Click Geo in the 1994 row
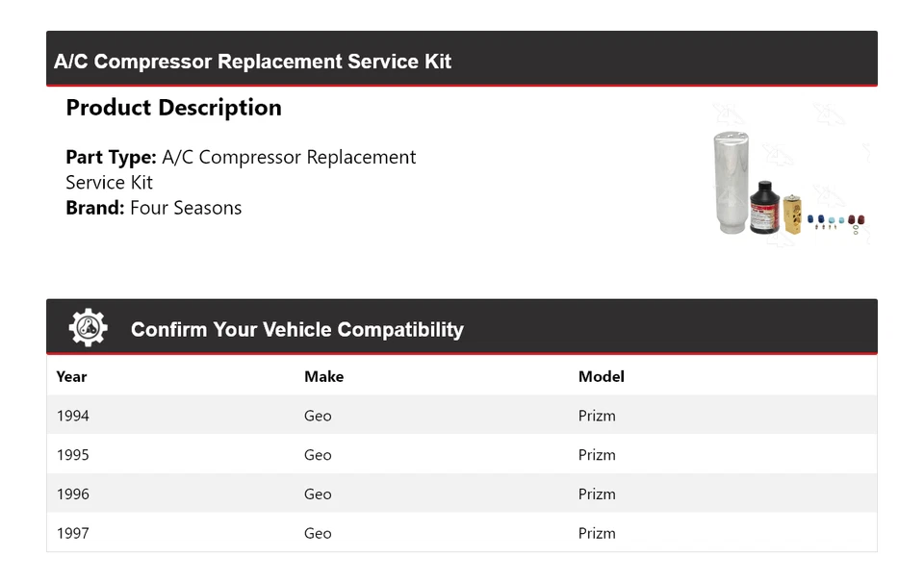Screen dimensions: 924x583 (x=318, y=416)
